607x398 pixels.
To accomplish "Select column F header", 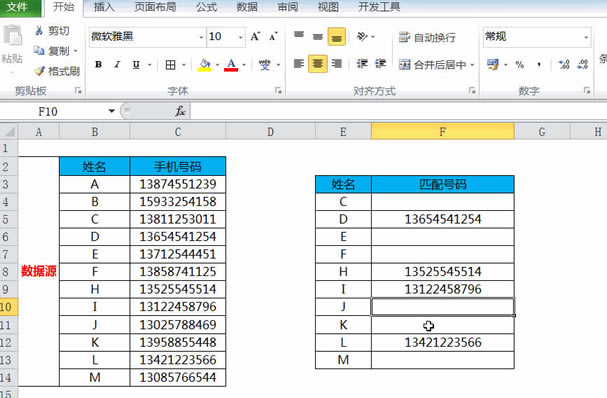I will click(x=442, y=132).
